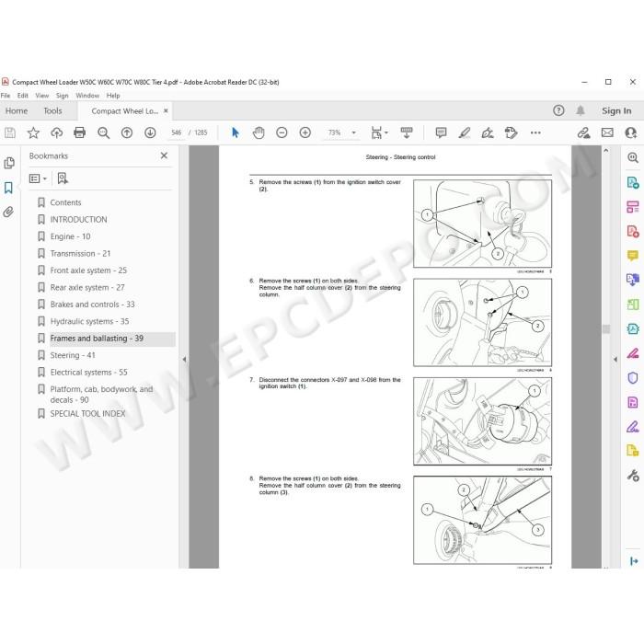This screenshot has height=644, width=644.
Task: Send the file by email envelope icon
Action: (607, 132)
